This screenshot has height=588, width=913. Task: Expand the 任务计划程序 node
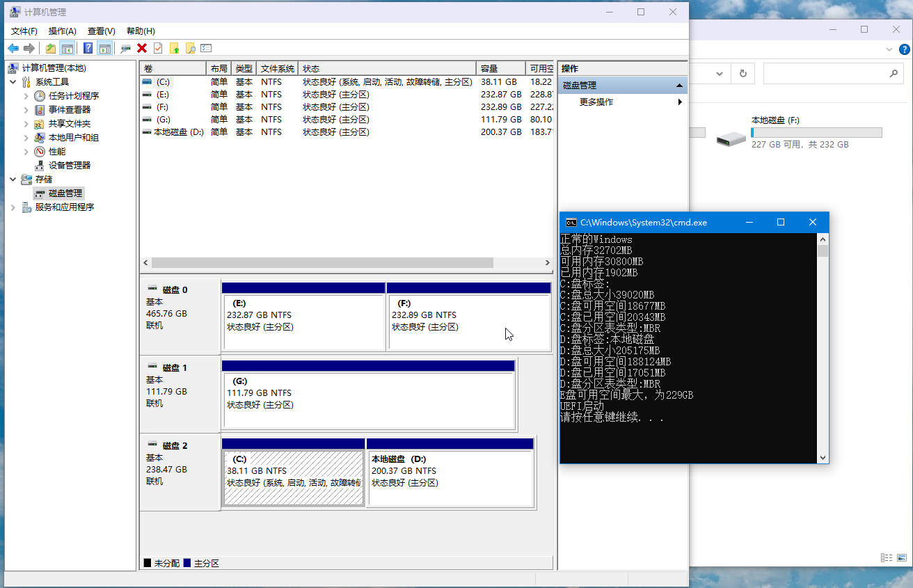click(26, 96)
